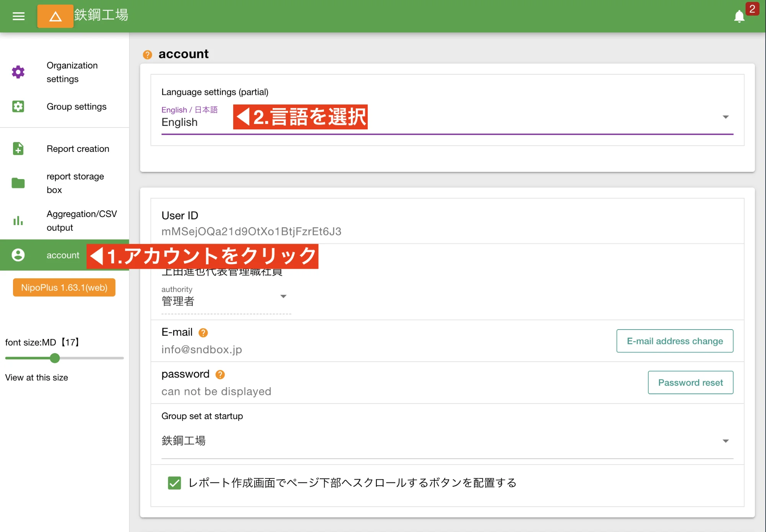
Task: Click the help icon next to E-mail
Action: click(x=203, y=333)
